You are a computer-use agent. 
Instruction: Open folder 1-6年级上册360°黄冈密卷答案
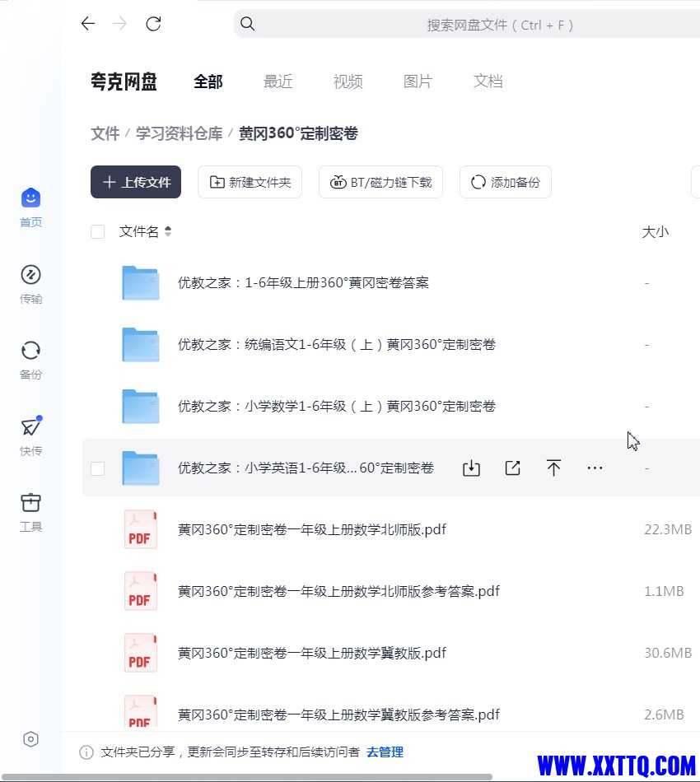[303, 283]
